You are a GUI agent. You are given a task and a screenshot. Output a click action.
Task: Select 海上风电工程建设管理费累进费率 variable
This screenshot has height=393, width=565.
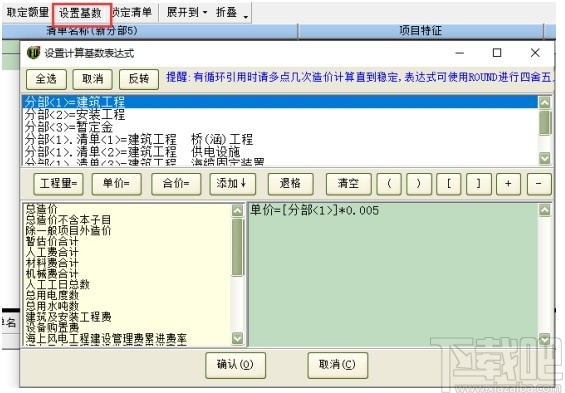(106, 339)
